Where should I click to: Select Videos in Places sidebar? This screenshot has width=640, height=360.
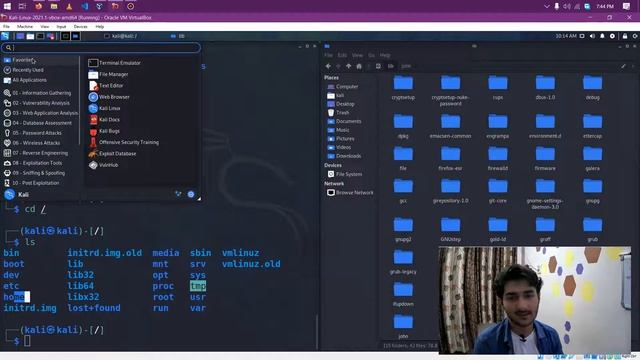point(339,147)
